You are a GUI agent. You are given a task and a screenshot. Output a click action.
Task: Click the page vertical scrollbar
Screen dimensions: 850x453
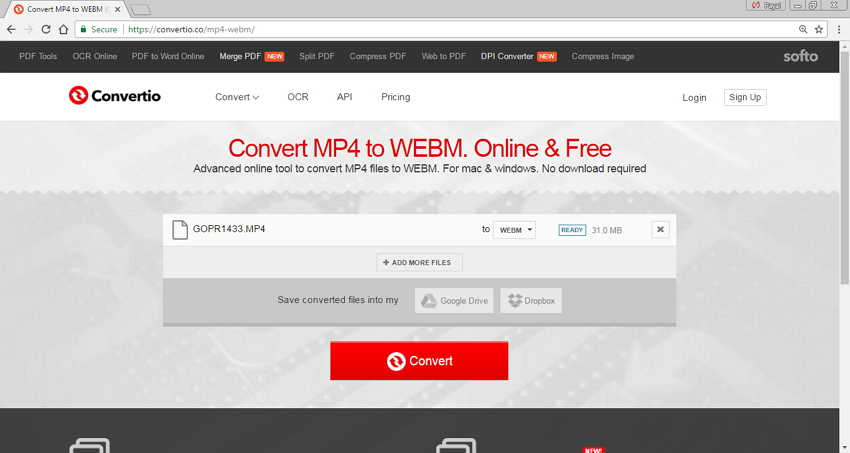[x=845, y=168]
